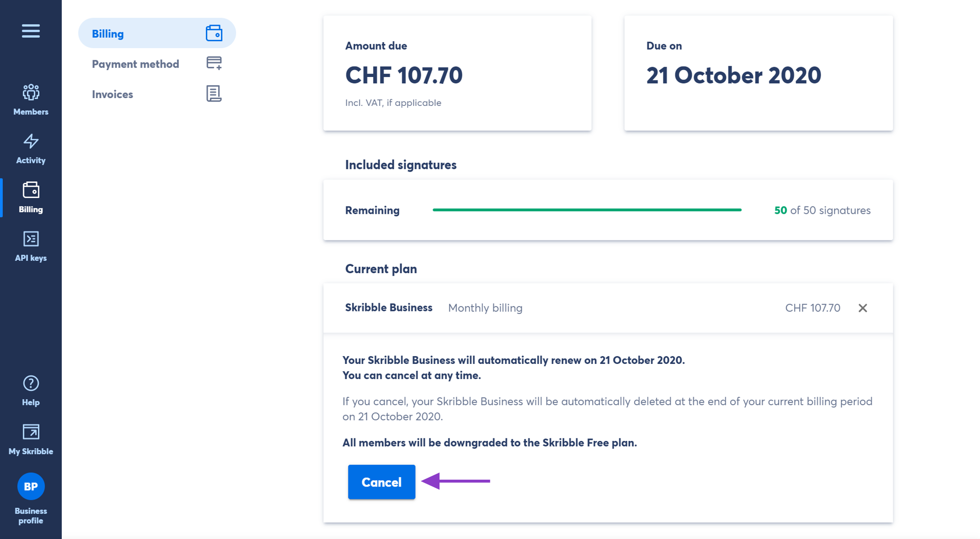Click the Billing icon in sidebar
This screenshot has height=539, width=980.
[31, 189]
